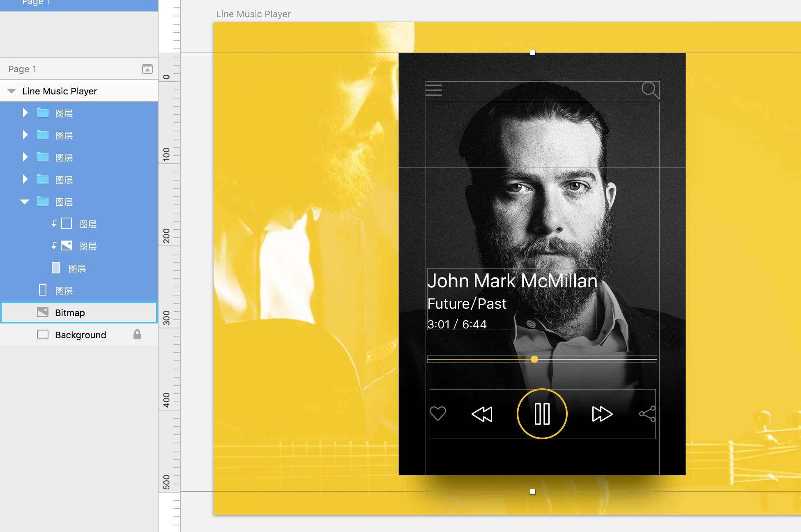The image size is (801, 532).
Task: Click the yellow progress bar knob
Action: pyautogui.click(x=534, y=359)
